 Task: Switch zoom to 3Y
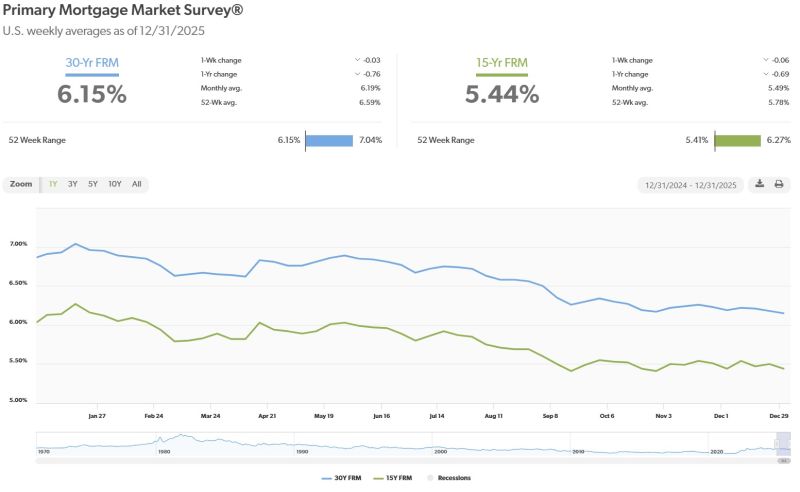(73, 184)
